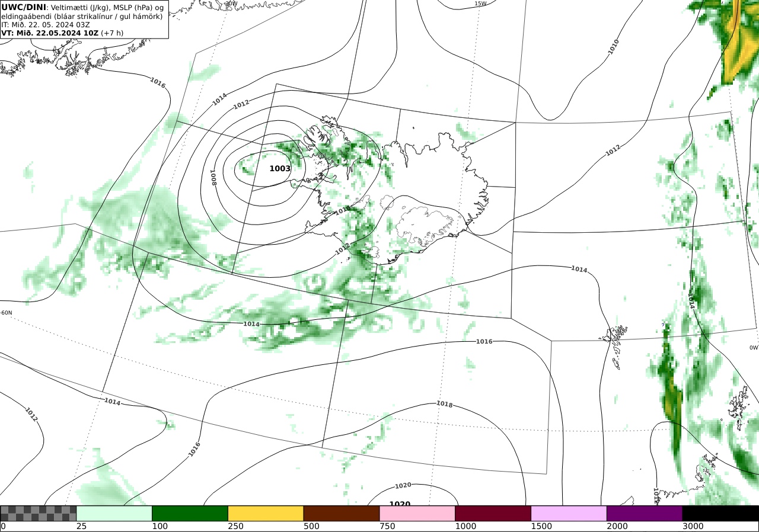Click the '2000' legend value label
This screenshot has width=759, height=532.
(x=617, y=526)
